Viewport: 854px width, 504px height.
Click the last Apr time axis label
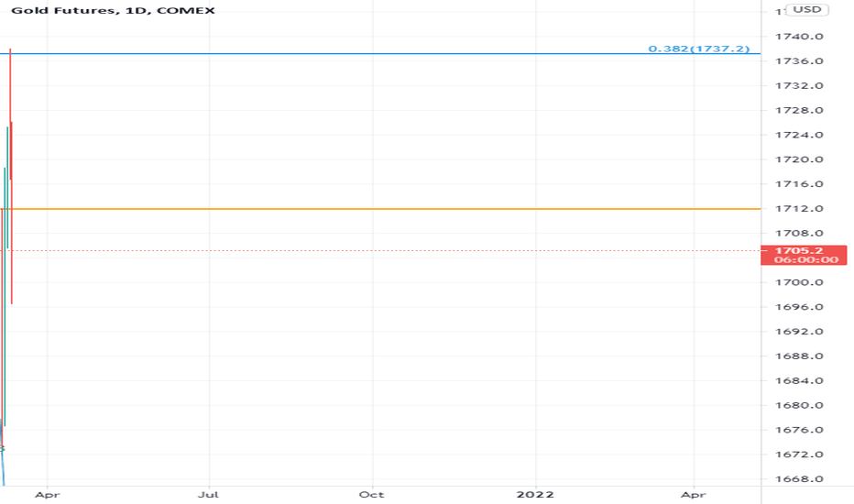click(x=693, y=494)
